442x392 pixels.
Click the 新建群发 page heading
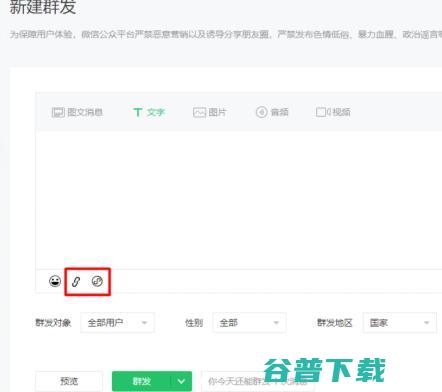pos(43,7)
